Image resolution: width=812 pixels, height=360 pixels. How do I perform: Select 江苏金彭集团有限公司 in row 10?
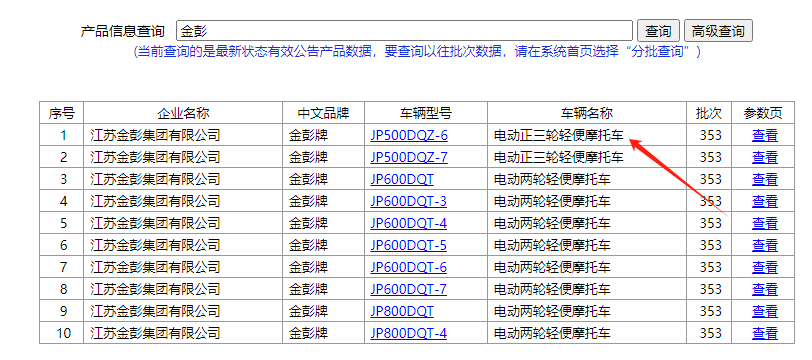click(x=155, y=333)
